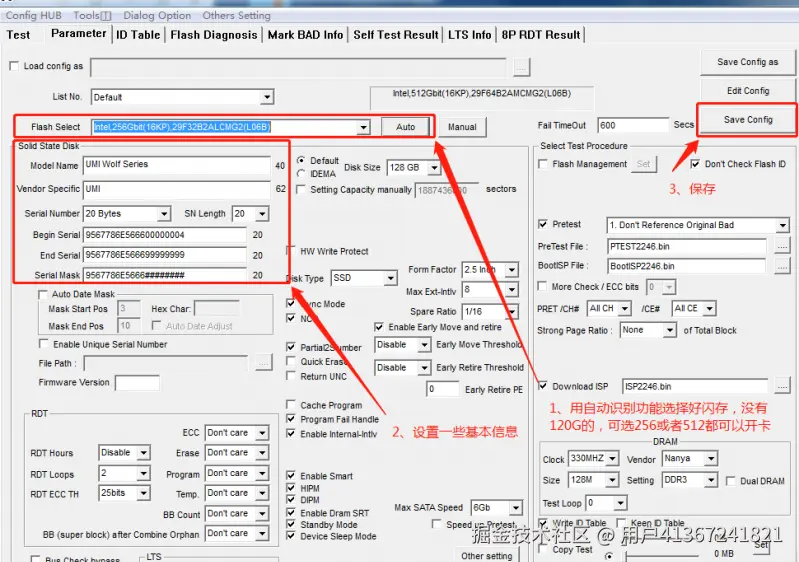Open the Config HUB menu
This screenshot has height=562, width=799.
[x=34, y=15]
